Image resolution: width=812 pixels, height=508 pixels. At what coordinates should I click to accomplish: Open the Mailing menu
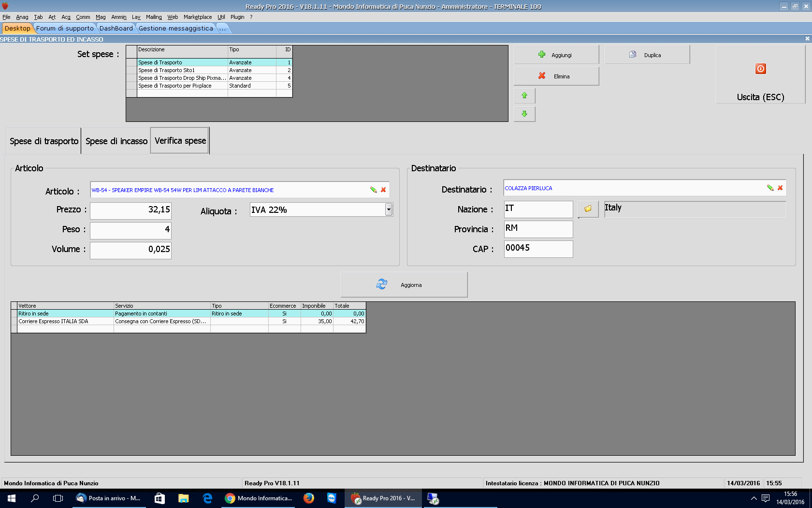tap(154, 17)
